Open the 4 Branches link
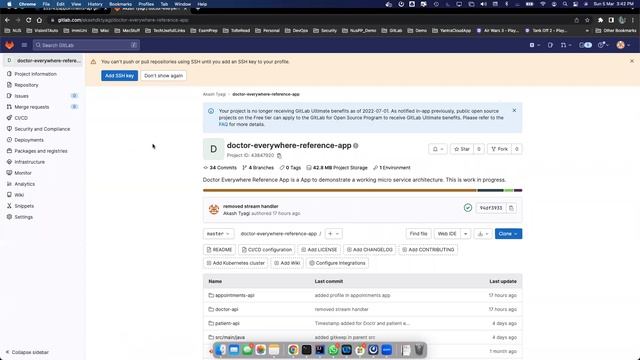640x360 pixels. point(258,168)
